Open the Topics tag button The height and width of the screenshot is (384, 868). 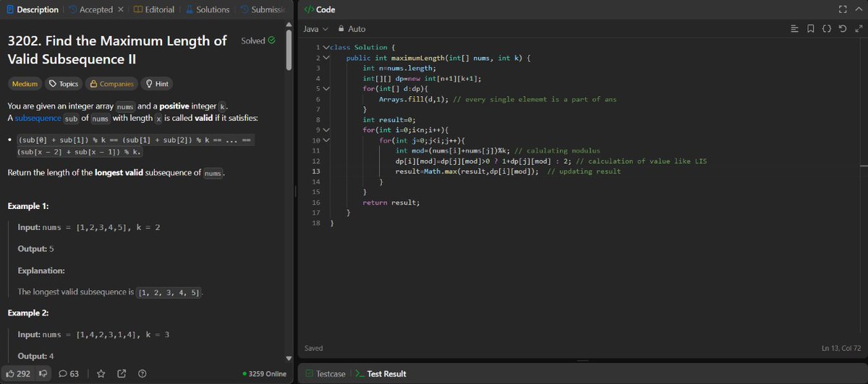click(63, 84)
